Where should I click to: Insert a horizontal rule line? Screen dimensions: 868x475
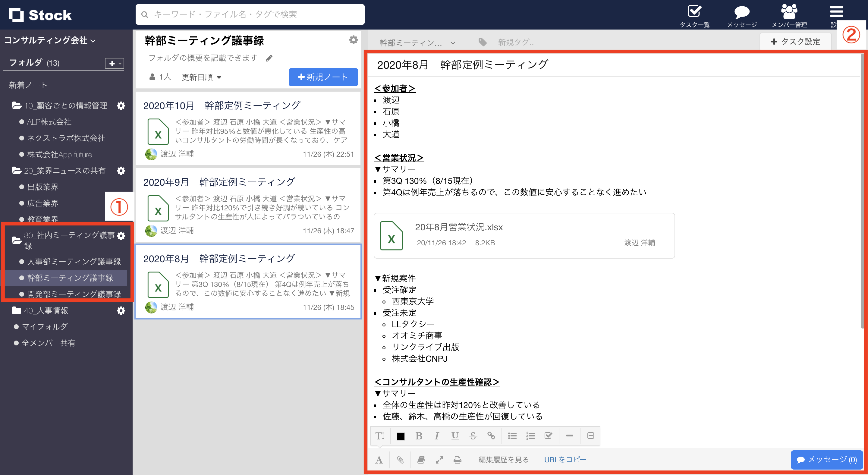[569, 436]
